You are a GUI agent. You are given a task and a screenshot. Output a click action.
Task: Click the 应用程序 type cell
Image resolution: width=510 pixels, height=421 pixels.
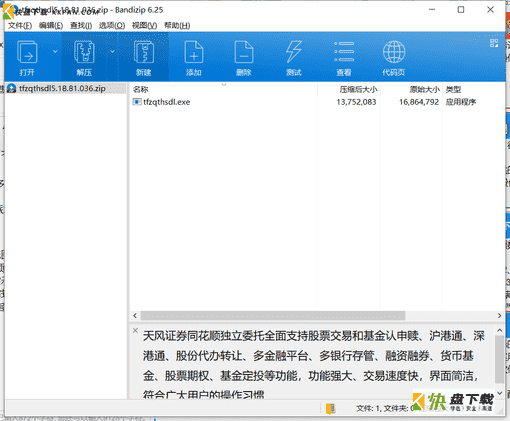(461, 102)
